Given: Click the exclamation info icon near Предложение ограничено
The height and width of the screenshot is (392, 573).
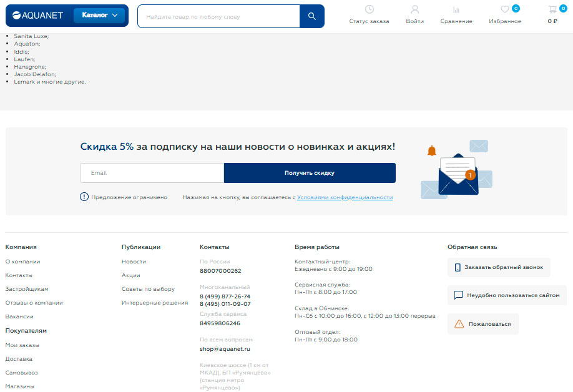Looking at the screenshot, I should 84,197.
